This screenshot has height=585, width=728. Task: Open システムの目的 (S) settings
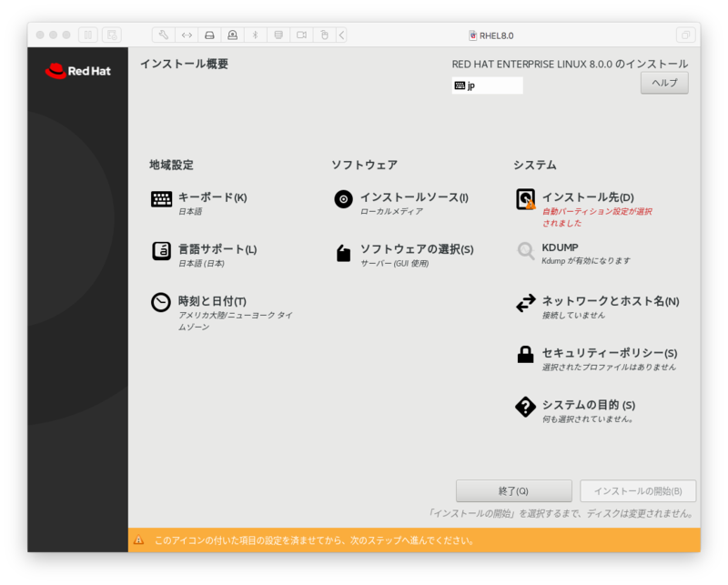click(x=589, y=406)
